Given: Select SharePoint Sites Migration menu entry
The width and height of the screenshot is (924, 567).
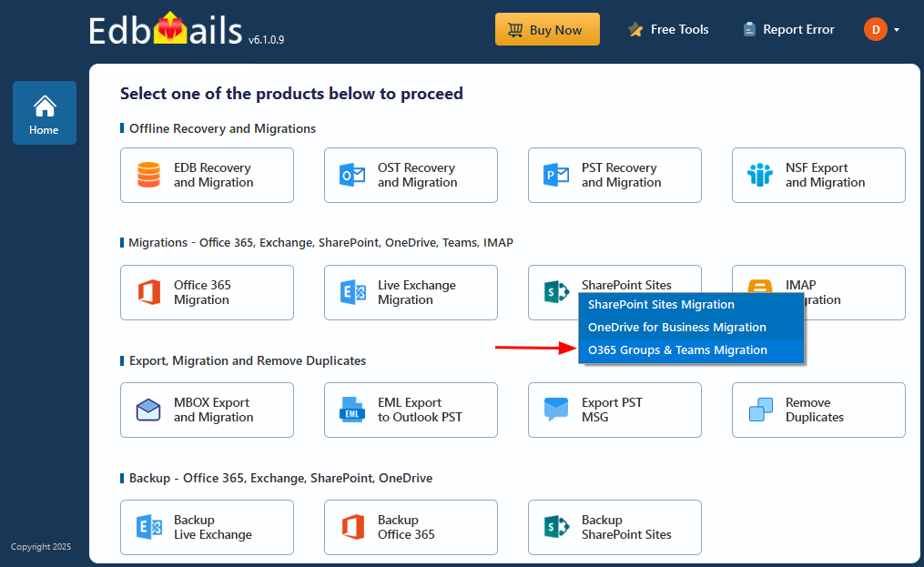Looking at the screenshot, I should [691, 305].
